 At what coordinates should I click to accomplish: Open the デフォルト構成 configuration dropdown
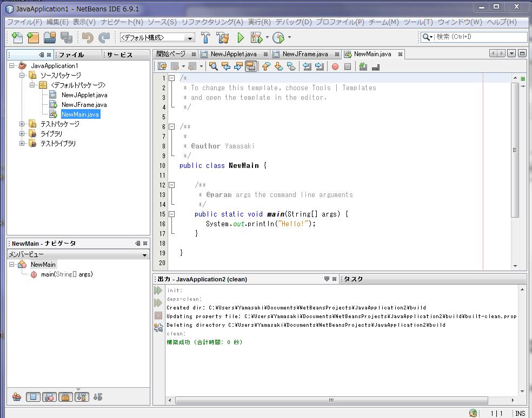pos(157,37)
